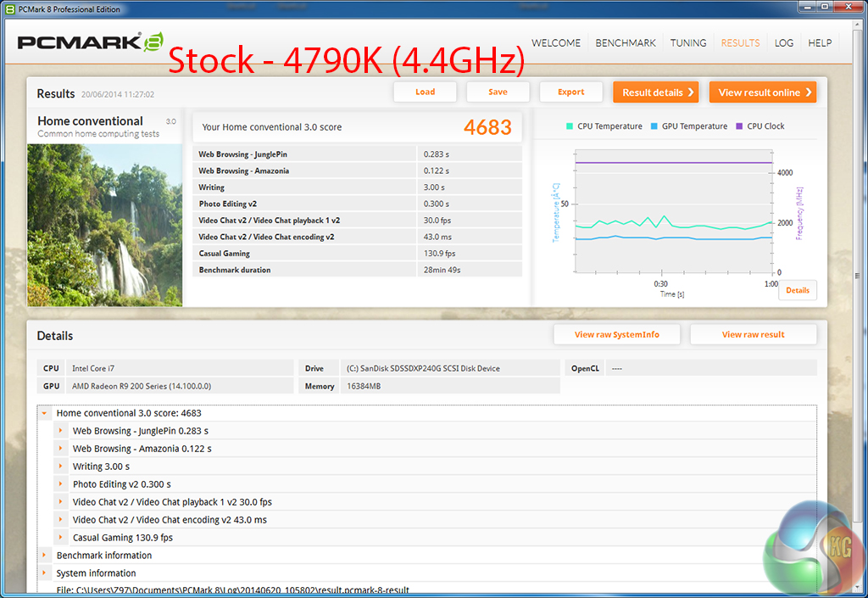Click the CPU Temperature legend swatch
Screen dimensions: 868x598
click(x=569, y=126)
